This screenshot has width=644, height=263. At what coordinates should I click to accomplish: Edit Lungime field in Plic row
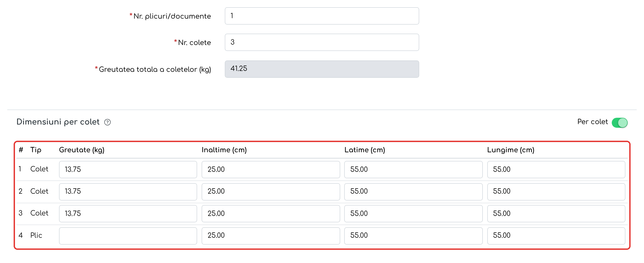tap(556, 236)
